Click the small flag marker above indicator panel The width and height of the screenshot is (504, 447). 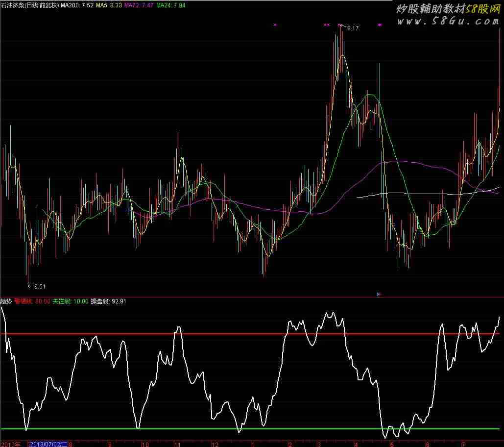coord(379,294)
